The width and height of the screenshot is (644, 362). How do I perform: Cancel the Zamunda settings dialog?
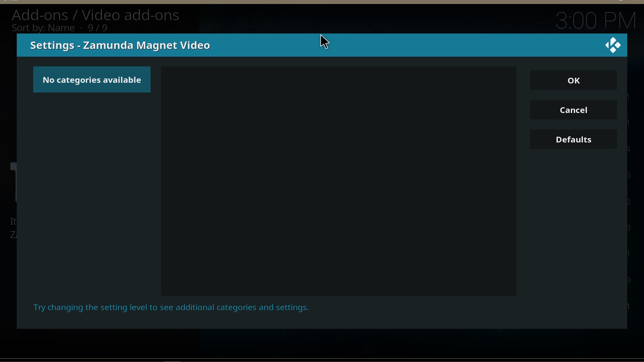pos(574,110)
